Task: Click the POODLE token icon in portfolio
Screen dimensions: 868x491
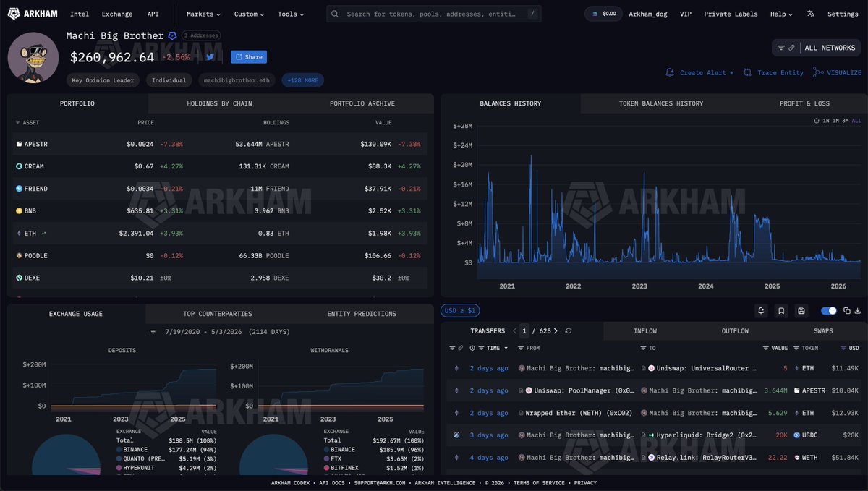Action: coord(20,255)
